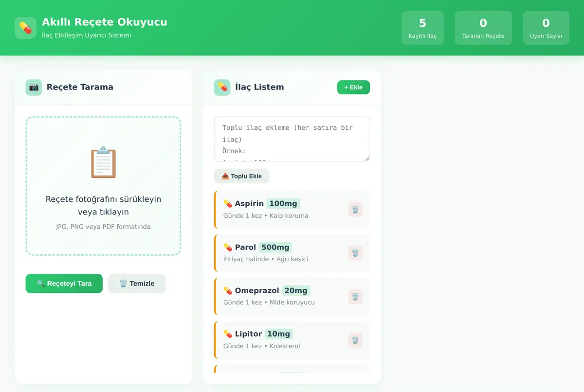Click the Reçete fotoğrafını sürükleyin text

(103, 199)
